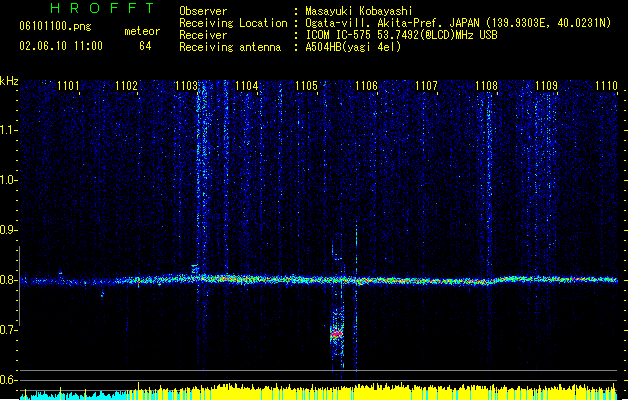Click the 1104 time marker
Viewport: 629px width, 400px height.
(246, 86)
